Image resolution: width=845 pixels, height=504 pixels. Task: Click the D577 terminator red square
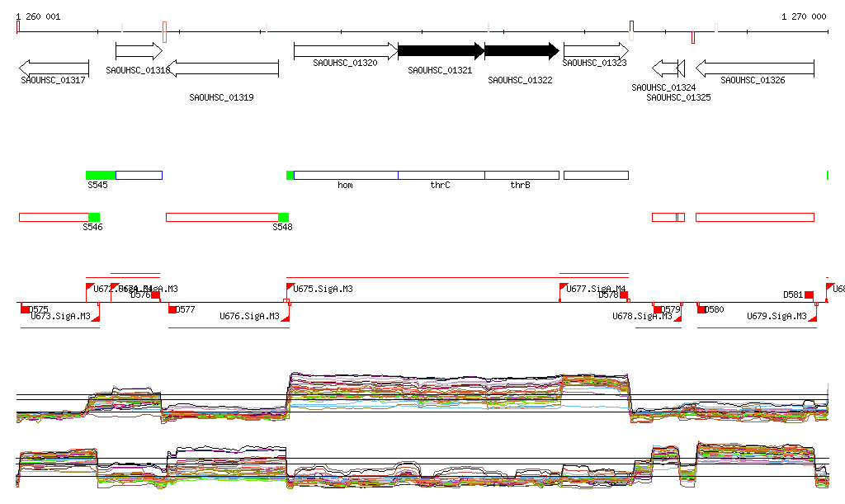click(x=172, y=309)
